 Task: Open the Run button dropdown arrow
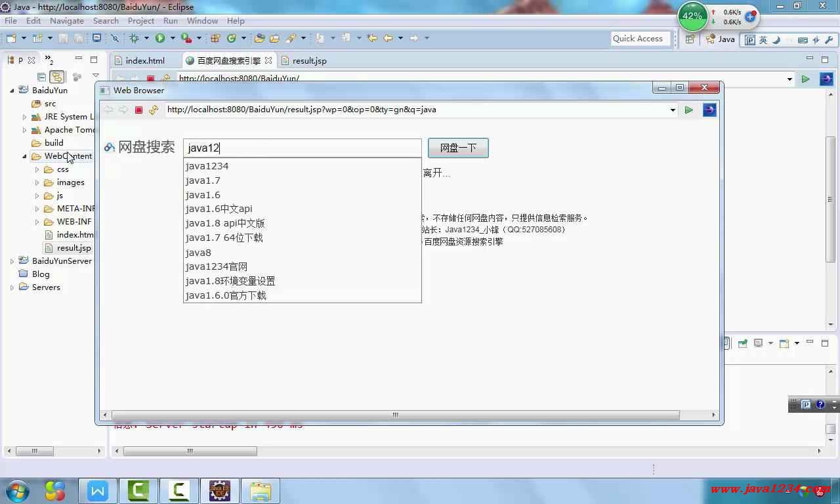[173, 38]
